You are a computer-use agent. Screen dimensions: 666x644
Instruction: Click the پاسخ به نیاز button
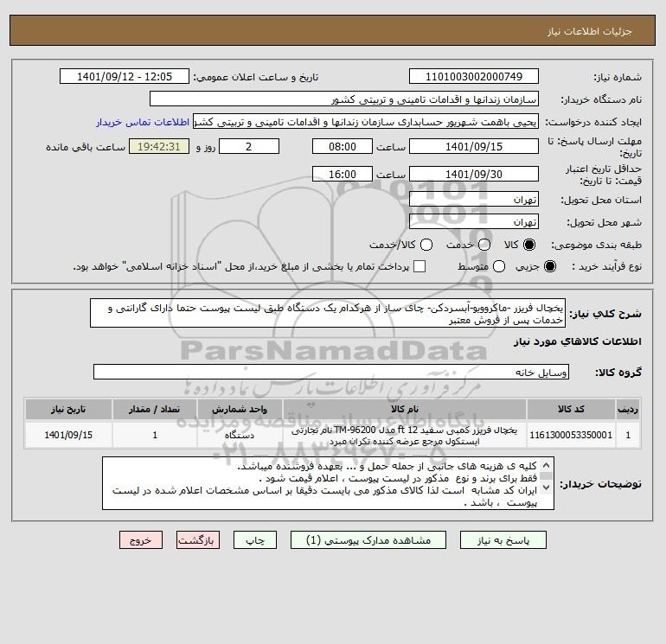click(503, 540)
